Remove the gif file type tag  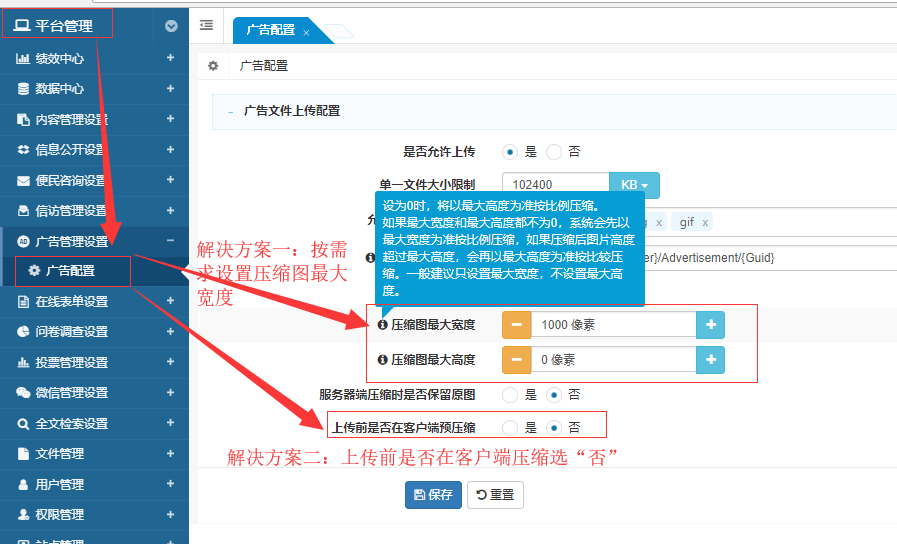[x=704, y=222]
